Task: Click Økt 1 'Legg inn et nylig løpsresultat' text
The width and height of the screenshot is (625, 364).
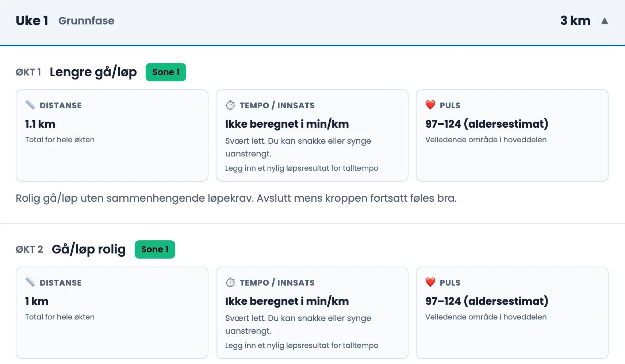Action: point(302,168)
